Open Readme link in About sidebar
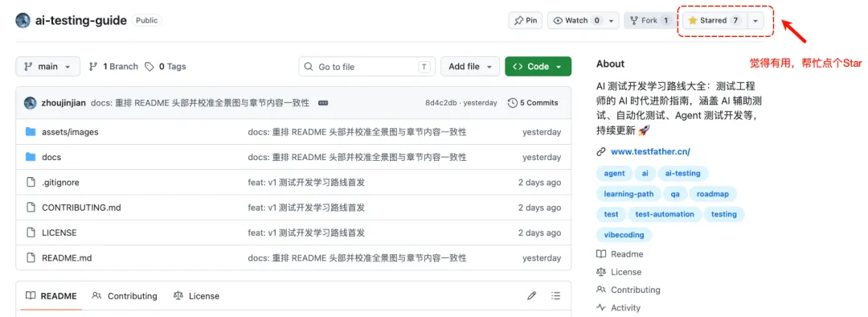The image size is (868, 317). (x=620, y=253)
